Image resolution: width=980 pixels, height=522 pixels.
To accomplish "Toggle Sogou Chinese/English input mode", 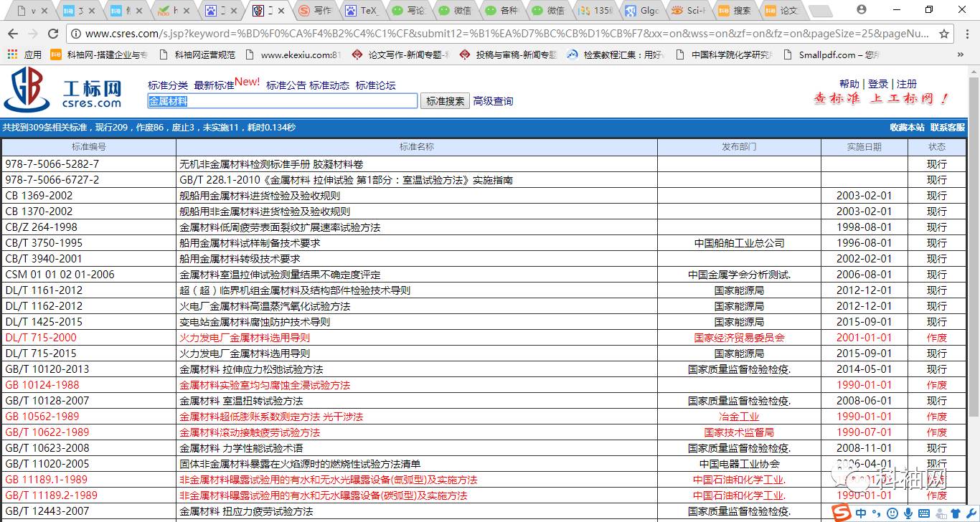I will tap(861, 513).
